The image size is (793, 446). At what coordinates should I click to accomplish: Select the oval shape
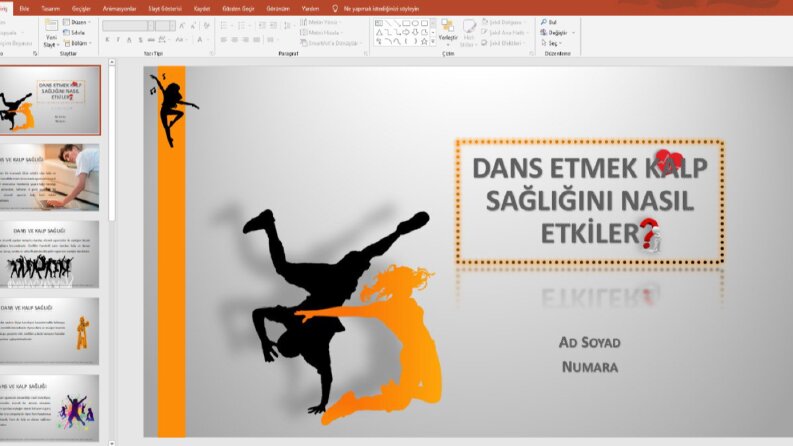(x=415, y=23)
